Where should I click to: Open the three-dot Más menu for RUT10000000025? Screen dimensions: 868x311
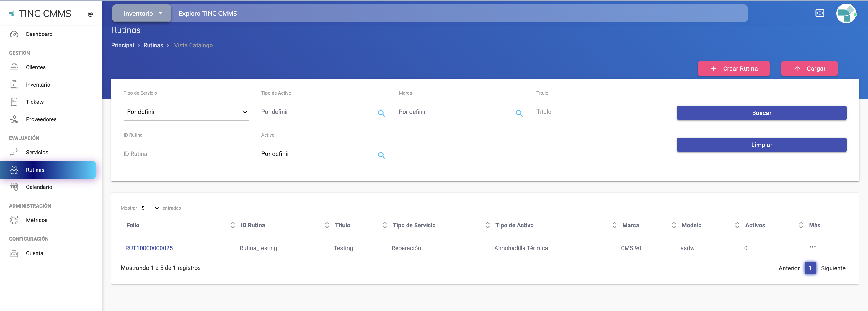[x=812, y=247]
